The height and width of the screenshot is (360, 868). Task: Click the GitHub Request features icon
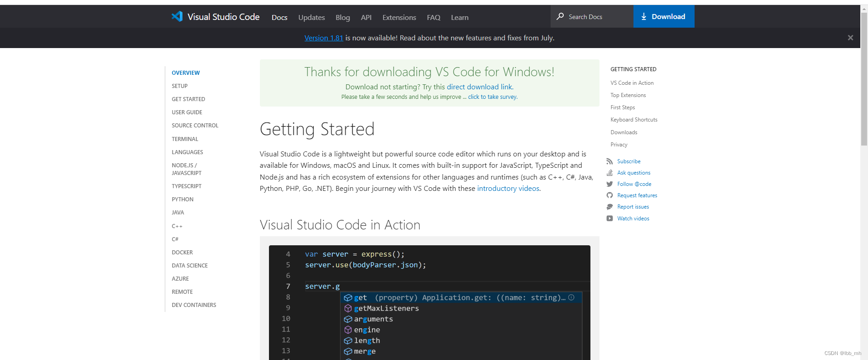point(609,195)
